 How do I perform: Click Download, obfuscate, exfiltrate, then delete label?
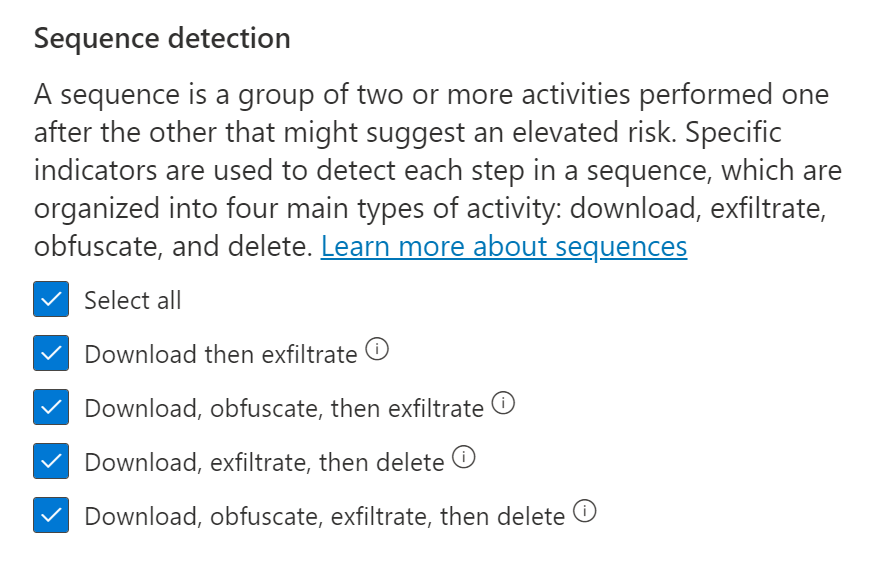click(x=325, y=516)
